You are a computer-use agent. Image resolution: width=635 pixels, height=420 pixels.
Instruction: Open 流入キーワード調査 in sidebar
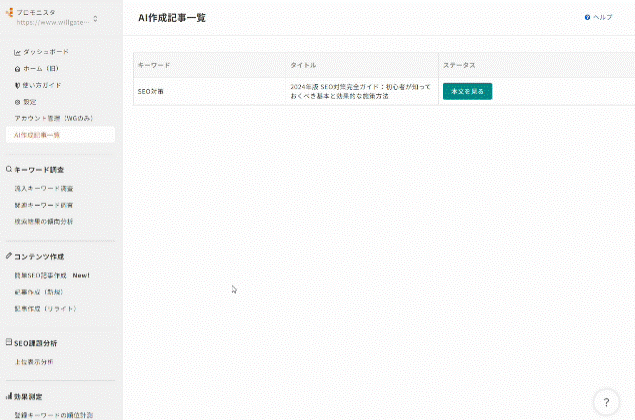[x=43, y=188]
